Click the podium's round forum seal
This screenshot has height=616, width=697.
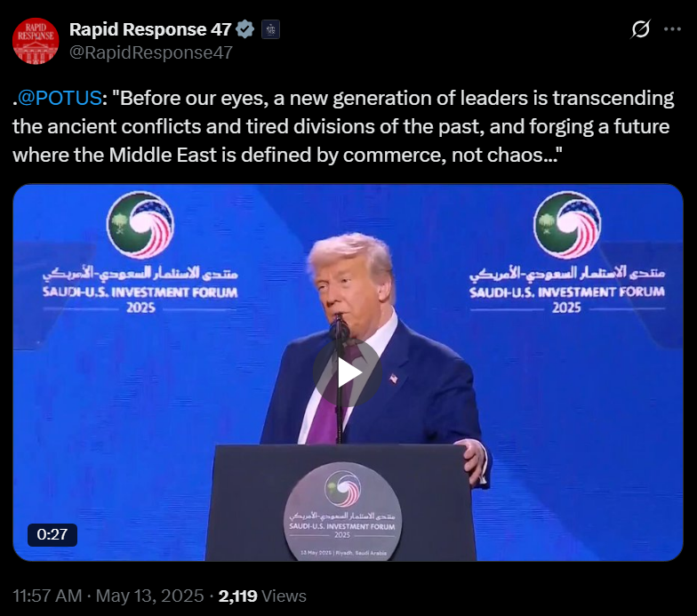[342, 511]
